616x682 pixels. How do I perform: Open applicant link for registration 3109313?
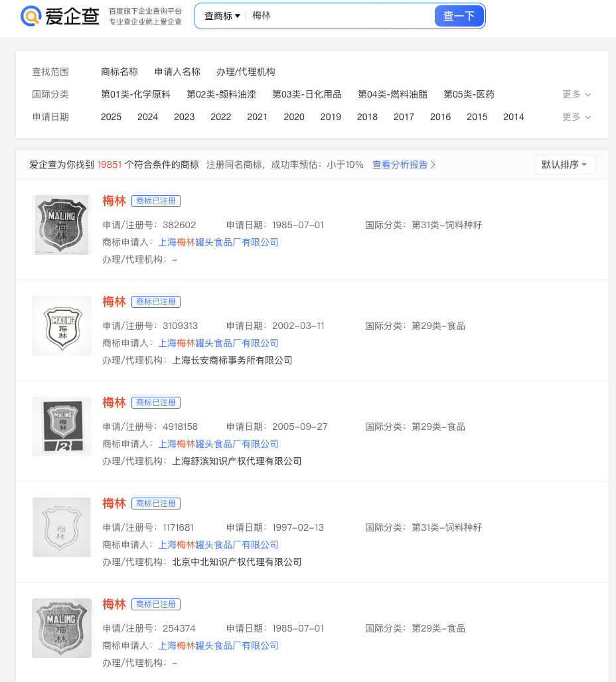click(218, 343)
